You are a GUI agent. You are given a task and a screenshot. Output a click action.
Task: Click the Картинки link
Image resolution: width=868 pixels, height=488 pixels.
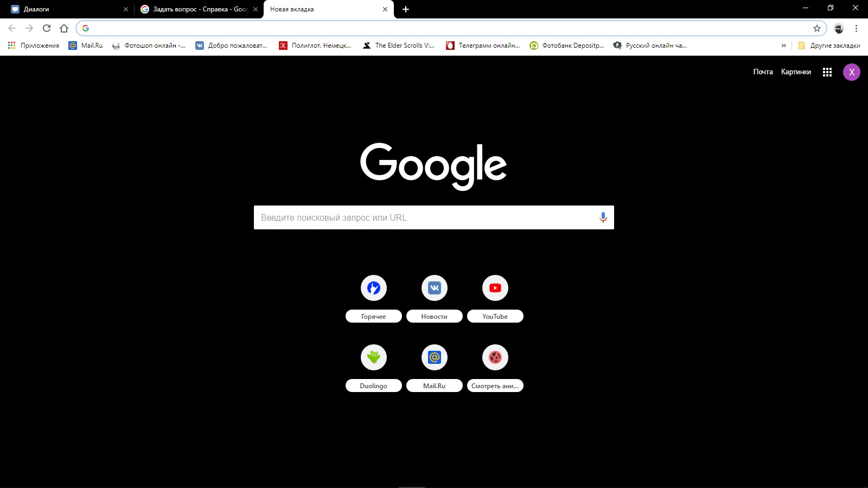796,72
